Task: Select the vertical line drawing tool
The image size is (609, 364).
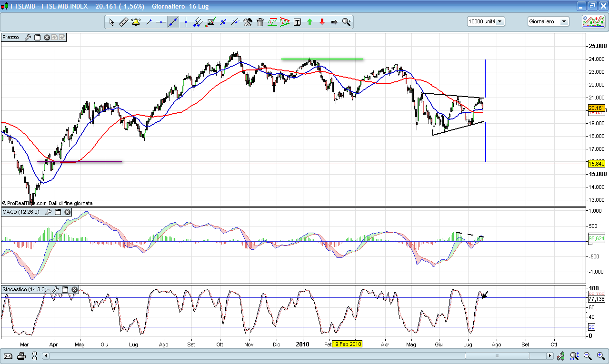Action: coord(186,22)
